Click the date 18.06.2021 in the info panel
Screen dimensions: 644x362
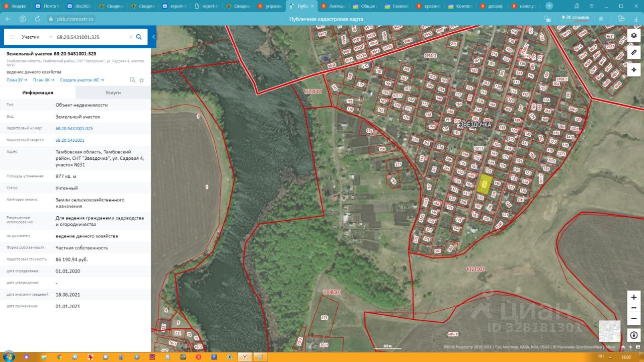point(68,295)
